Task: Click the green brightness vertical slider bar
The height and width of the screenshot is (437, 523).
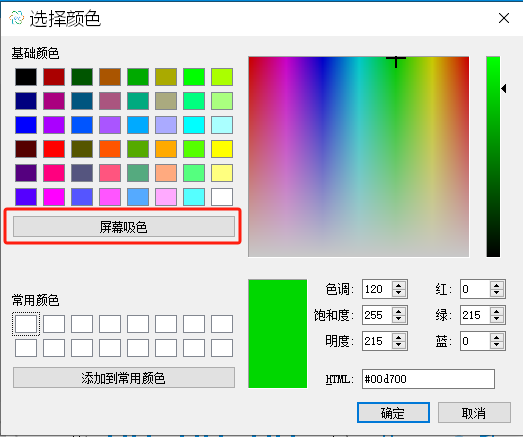Action: click(x=493, y=157)
